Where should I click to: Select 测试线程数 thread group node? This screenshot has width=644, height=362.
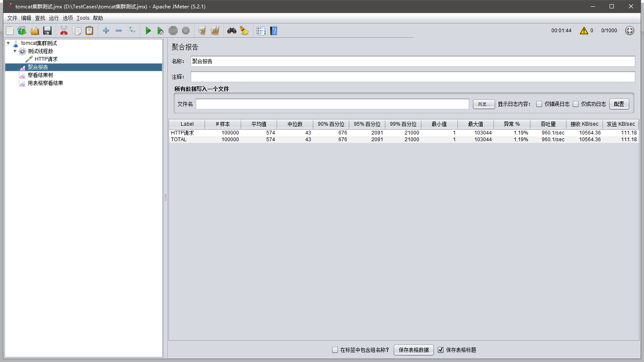(x=40, y=51)
